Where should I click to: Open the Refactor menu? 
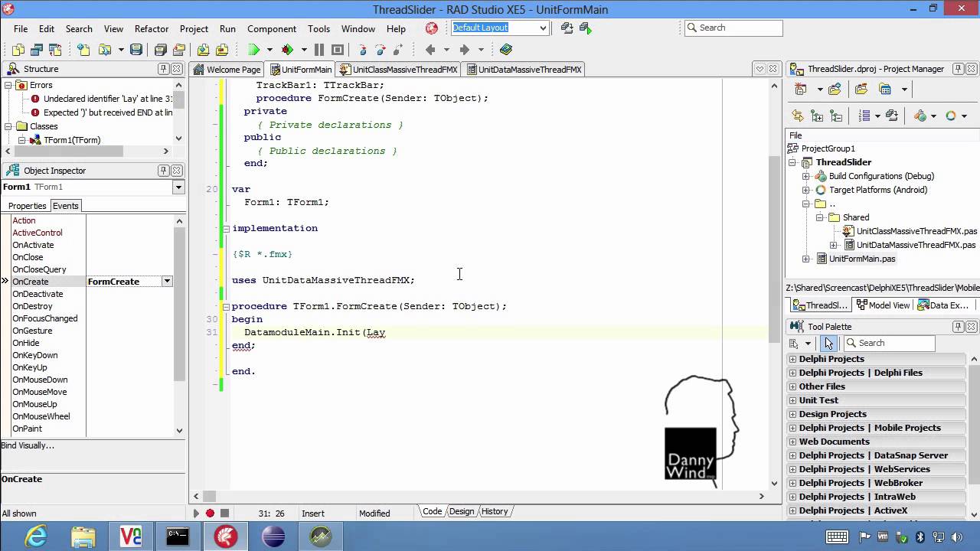[152, 29]
